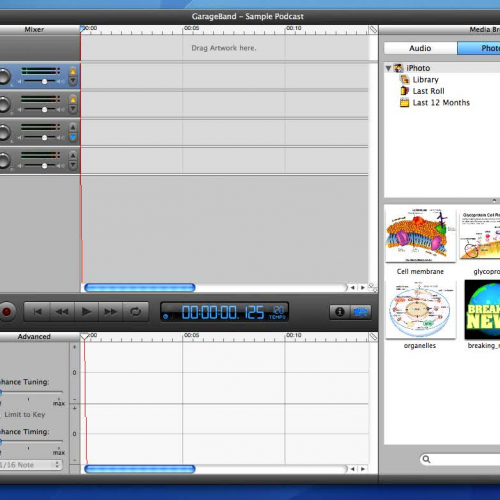
Task: Click the Media Browser pane split handle
Action: point(494,200)
